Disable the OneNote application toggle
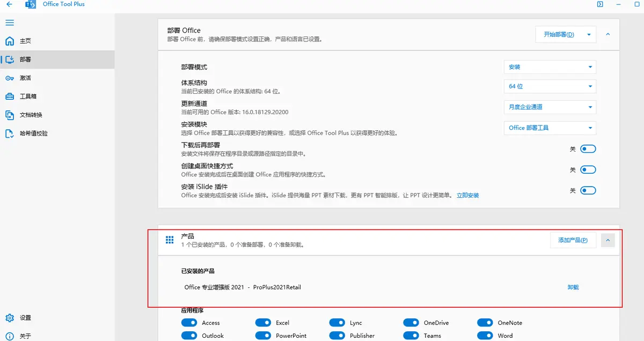The width and height of the screenshot is (644, 341). click(x=485, y=323)
